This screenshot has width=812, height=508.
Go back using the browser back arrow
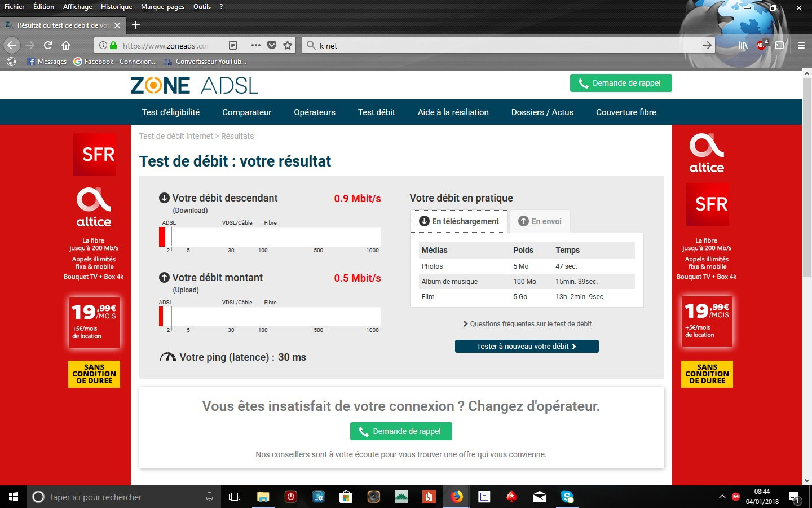point(12,45)
